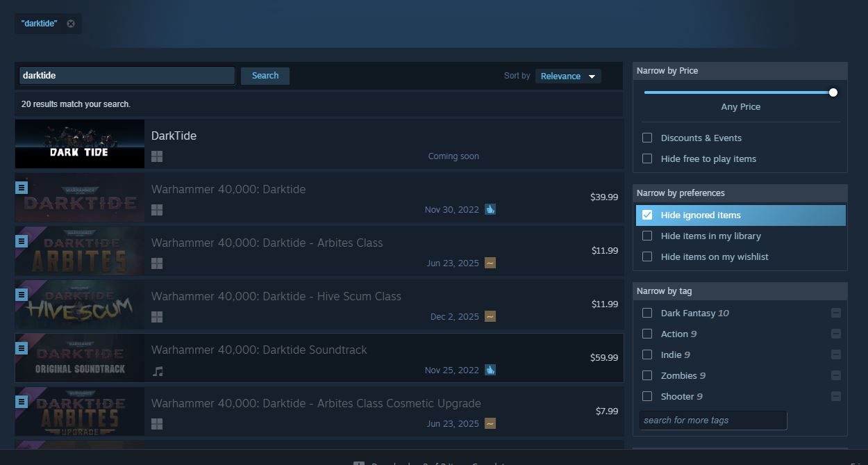Viewport: 868px width, 465px height.
Task: Open the Hive Scum thumbnail image
Action: pos(80,304)
